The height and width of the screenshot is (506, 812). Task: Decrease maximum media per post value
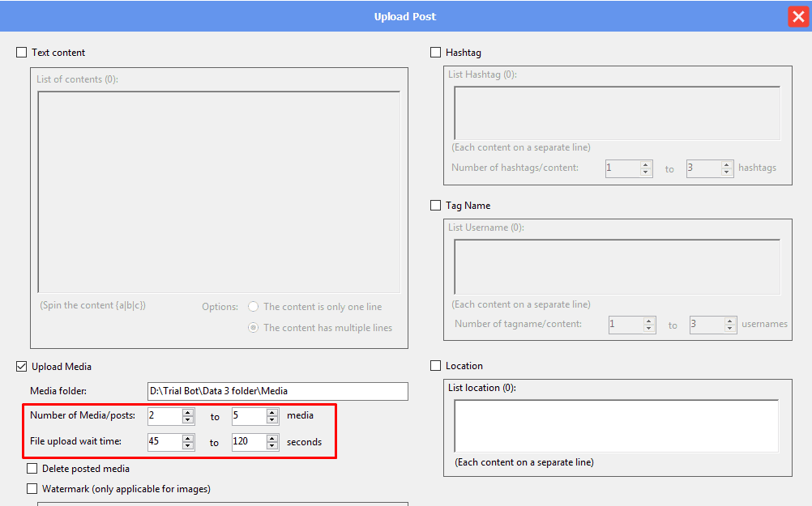(272, 420)
